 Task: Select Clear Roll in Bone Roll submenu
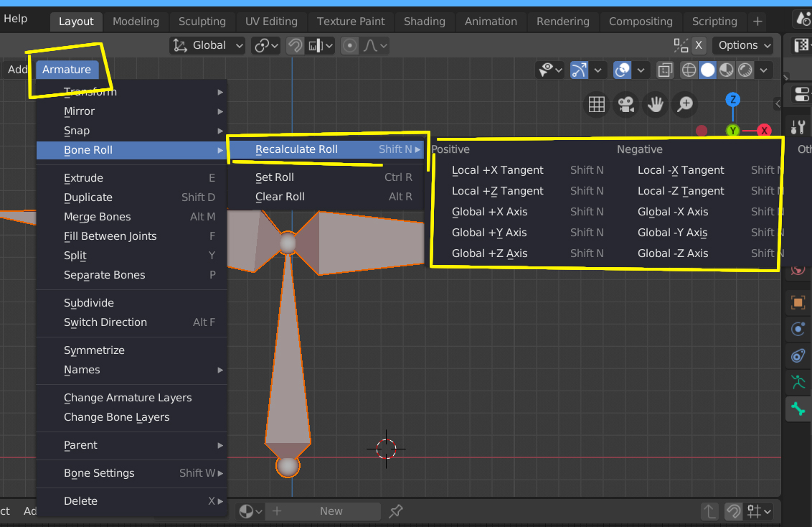click(280, 197)
